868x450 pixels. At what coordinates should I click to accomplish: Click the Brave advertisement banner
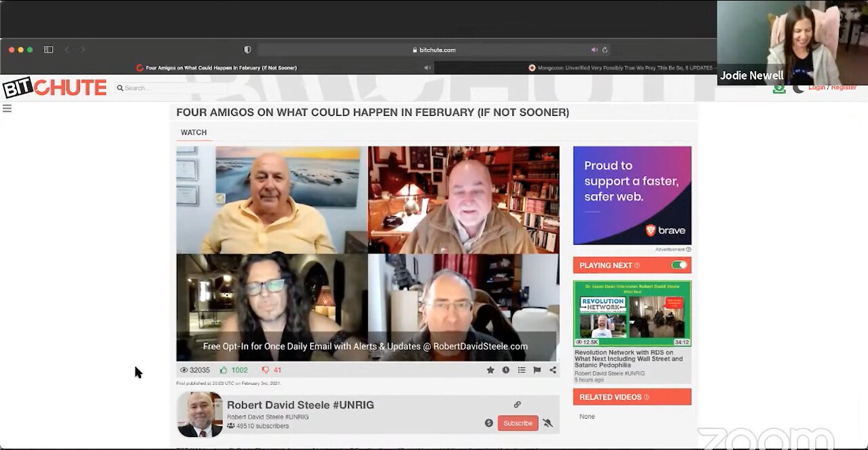[x=632, y=195]
